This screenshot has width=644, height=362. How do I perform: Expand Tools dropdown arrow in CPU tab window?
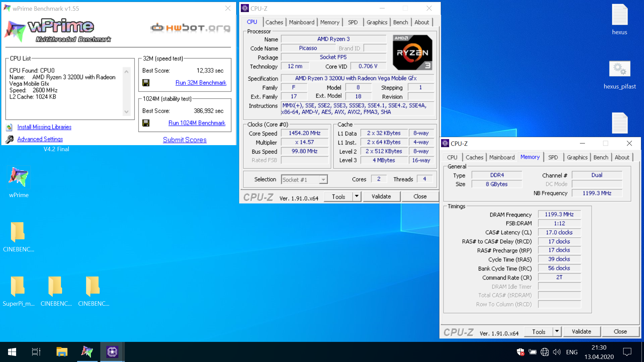coord(357,196)
